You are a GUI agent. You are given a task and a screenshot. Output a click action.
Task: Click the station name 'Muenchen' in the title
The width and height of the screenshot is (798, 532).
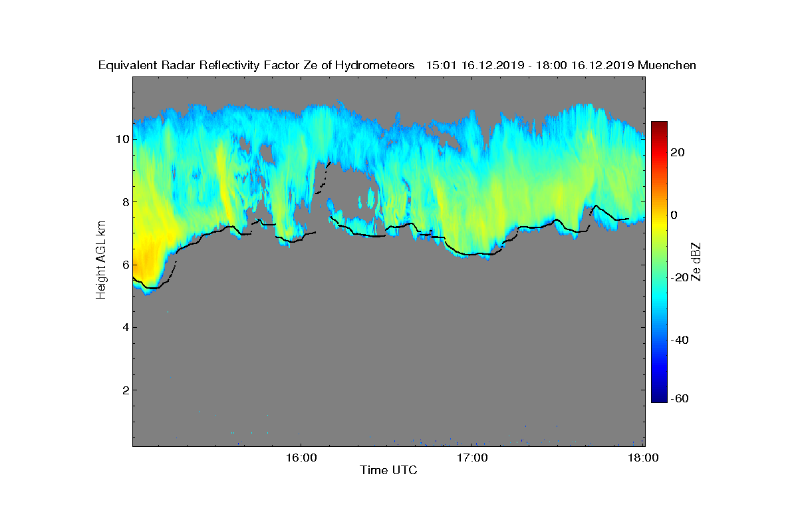tap(667, 65)
